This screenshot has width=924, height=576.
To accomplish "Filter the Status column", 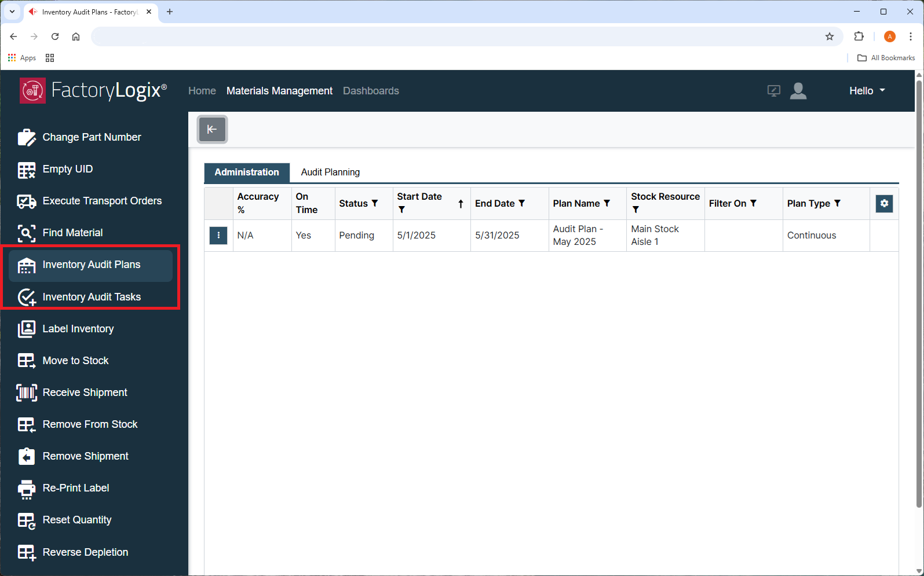I will coord(375,203).
